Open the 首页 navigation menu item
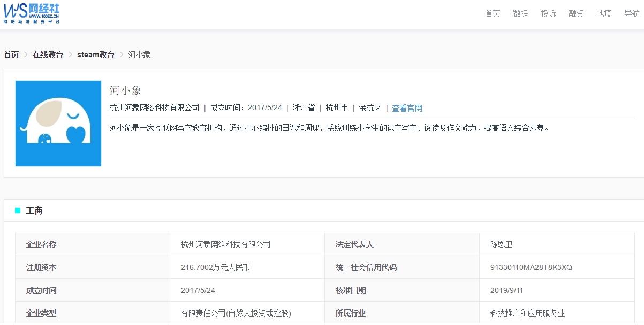 tap(493, 13)
